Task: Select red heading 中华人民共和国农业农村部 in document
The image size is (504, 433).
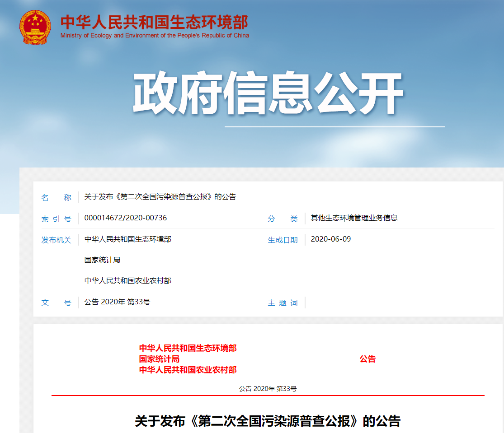Action: (x=188, y=370)
